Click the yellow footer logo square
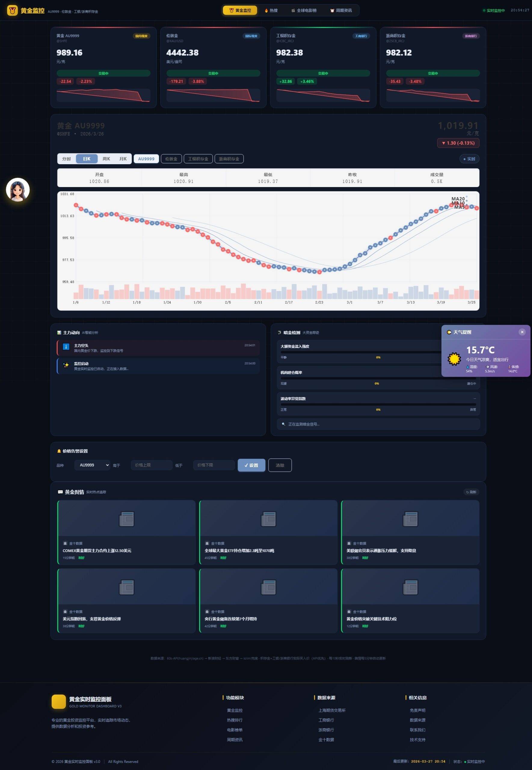532x770 pixels. [59, 702]
